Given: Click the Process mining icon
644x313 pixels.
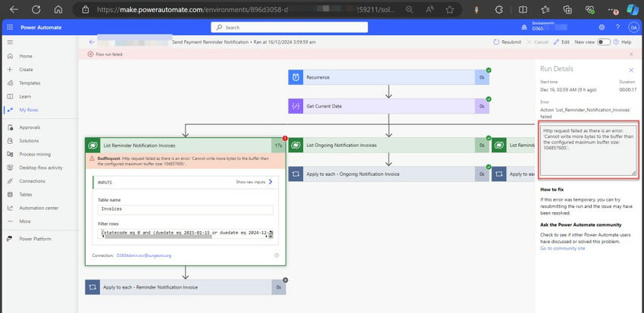Looking at the screenshot, I should coord(11,155).
